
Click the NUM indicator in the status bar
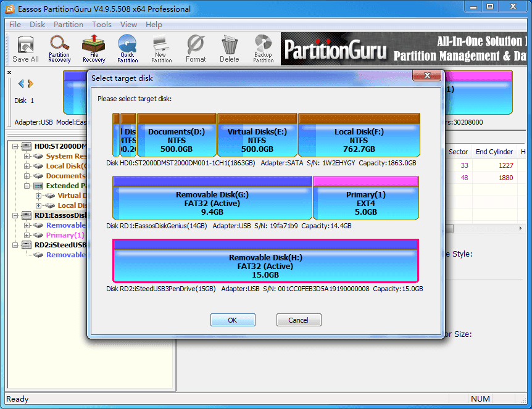[x=480, y=399]
